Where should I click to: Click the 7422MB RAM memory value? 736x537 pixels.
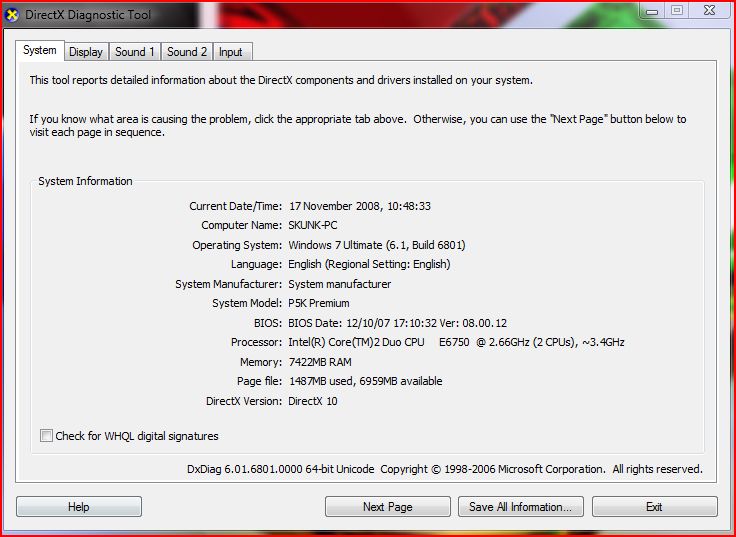320,362
